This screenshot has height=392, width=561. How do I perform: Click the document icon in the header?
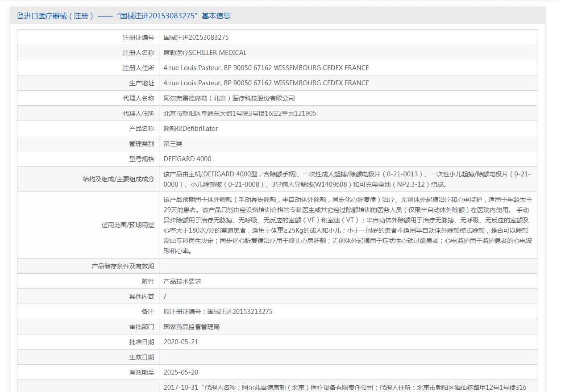[20, 16]
